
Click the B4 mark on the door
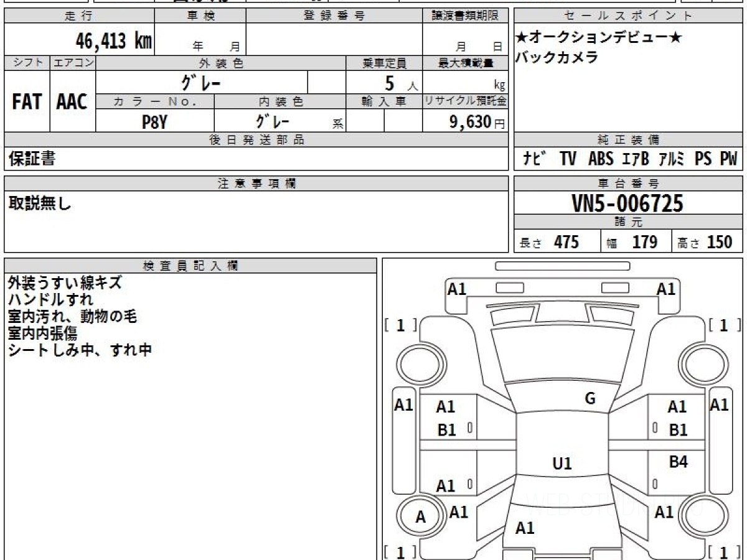click(678, 462)
